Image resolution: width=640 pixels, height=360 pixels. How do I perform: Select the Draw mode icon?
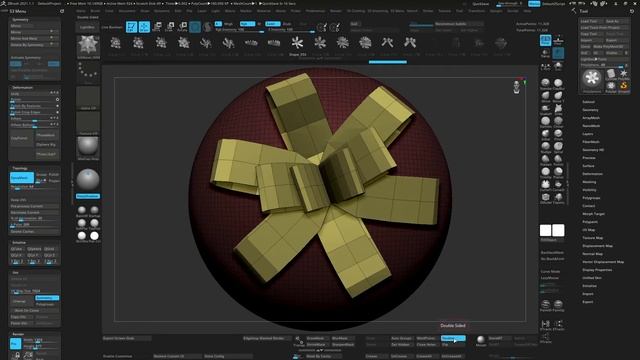[144, 27]
